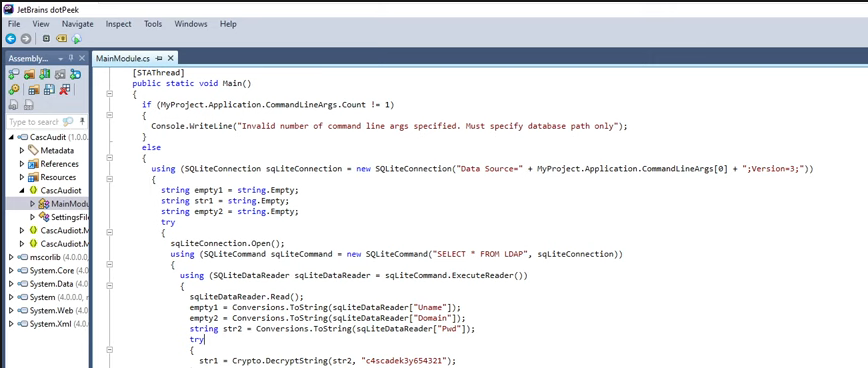868x368 pixels.
Task: Select the System.Data assembly in the tree
Action: pos(50,284)
